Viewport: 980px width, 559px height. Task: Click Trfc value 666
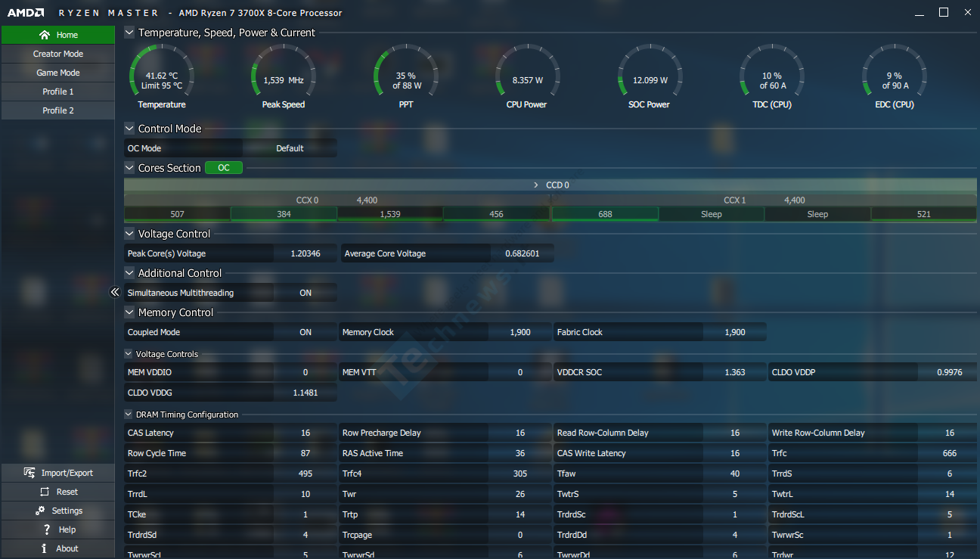950,453
